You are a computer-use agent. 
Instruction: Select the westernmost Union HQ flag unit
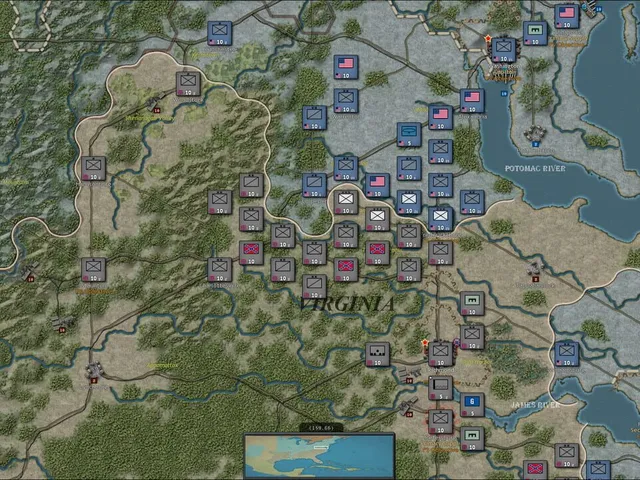point(346,67)
